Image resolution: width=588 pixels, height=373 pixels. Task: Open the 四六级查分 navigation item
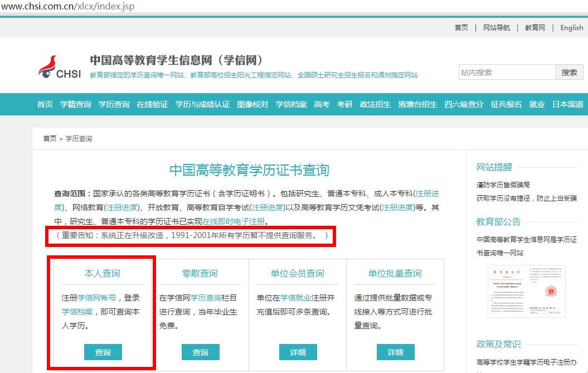pyautogui.click(x=464, y=104)
